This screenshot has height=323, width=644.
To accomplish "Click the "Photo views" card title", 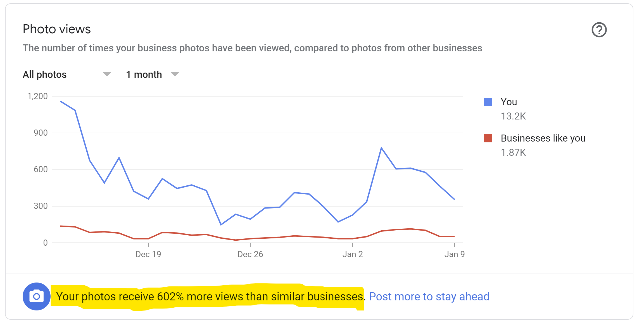I will pyautogui.click(x=57, y=29).
